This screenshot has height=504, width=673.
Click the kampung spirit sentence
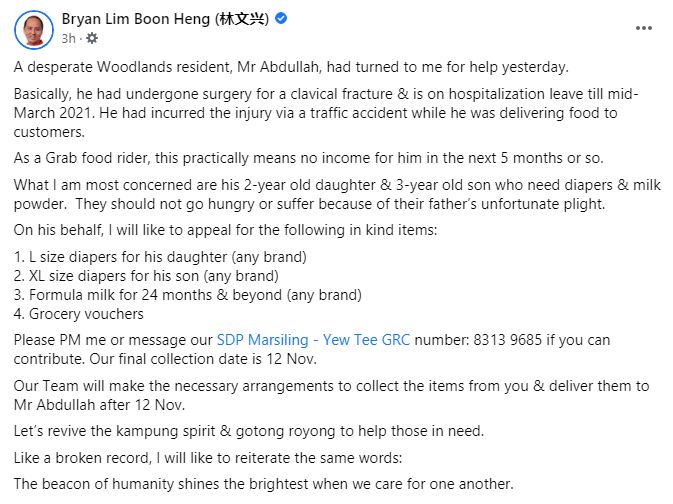(x=249, y=431)
